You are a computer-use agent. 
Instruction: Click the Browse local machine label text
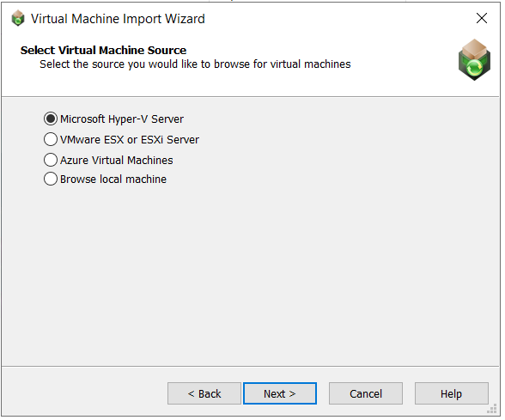pos(113,179)
